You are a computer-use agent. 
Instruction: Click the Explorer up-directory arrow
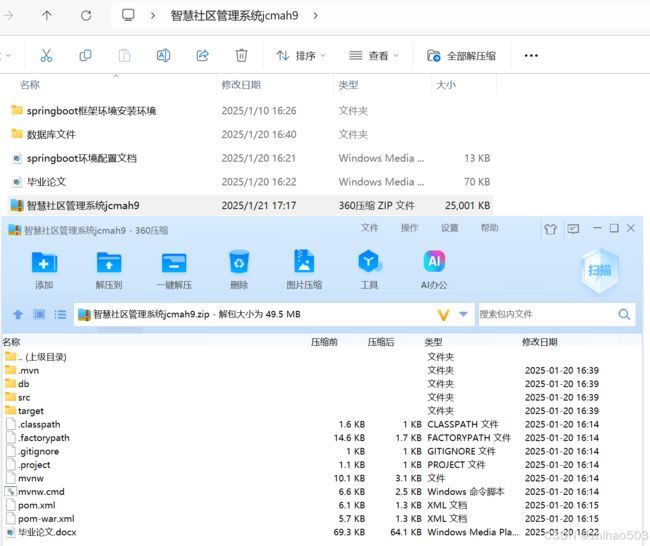[x=47, y=16]
